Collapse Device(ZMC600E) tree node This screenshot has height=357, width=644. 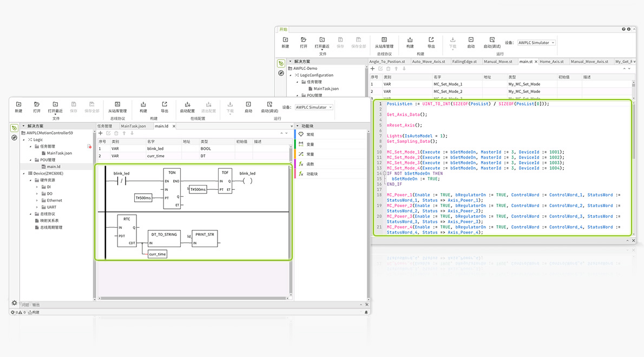tap(23, 174)
